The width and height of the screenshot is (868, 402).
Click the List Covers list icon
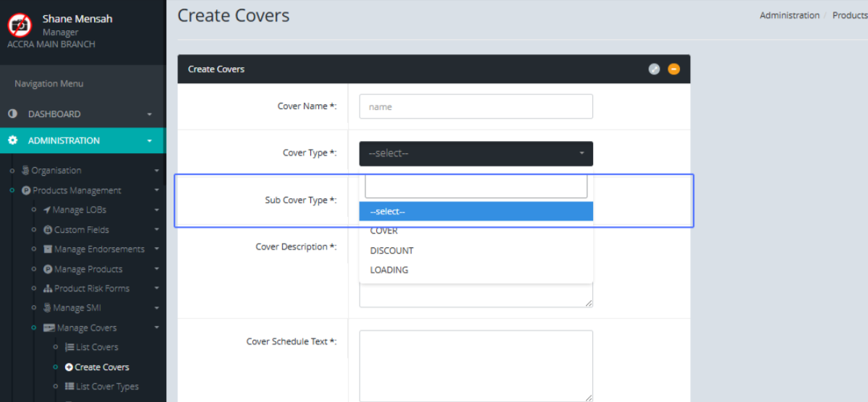point(69,347)
